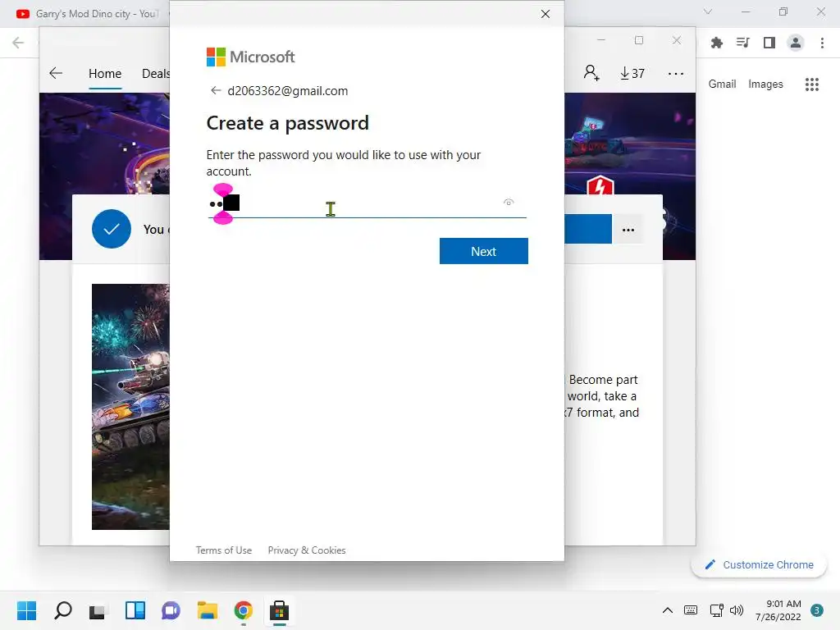This screenshot has height=630, width=840.
Task: Switch to Microsoft Store on the taskbar
Action: (x=279, y=610)
